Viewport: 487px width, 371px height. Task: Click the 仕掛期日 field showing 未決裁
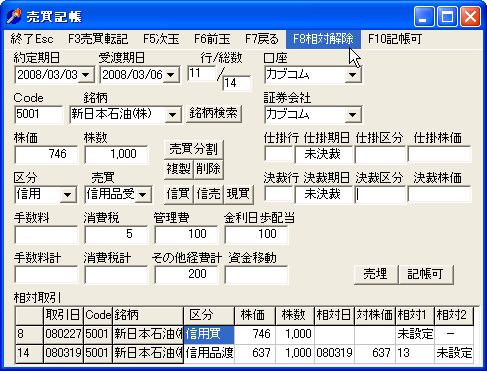point(323,155)
